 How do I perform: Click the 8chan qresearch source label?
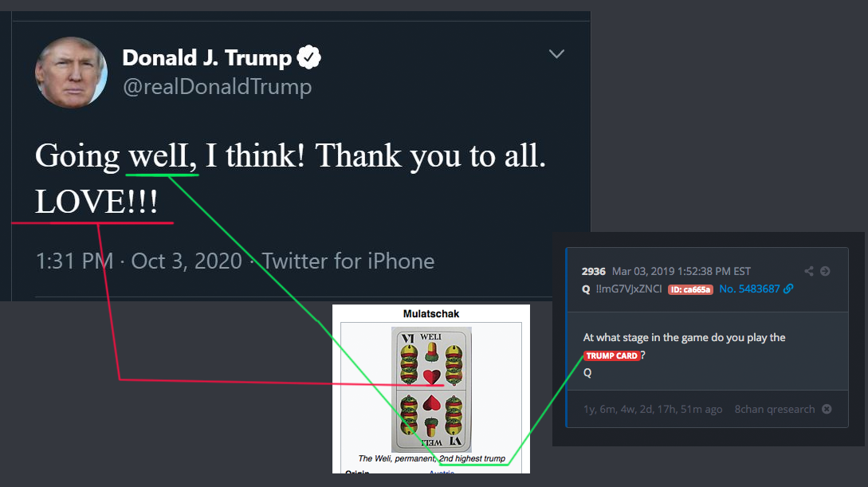[774, 409]
